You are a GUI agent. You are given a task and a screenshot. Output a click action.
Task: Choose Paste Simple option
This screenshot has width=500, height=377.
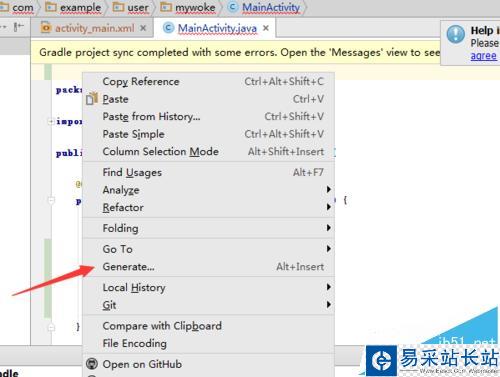[x=208, y=134]
